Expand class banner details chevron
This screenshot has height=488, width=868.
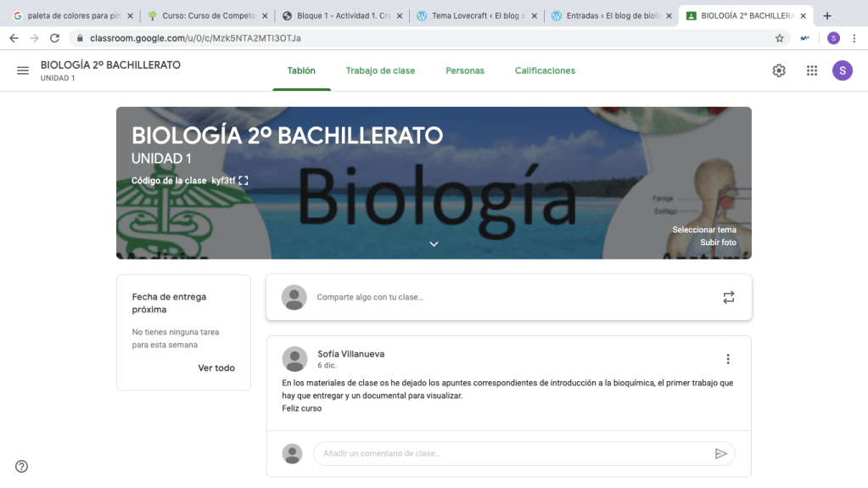point(434,244)
